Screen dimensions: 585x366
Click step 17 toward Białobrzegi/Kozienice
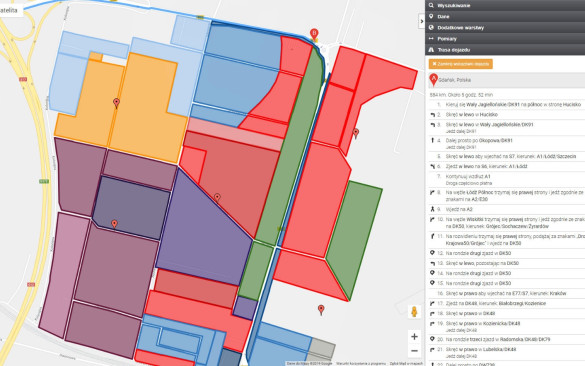[x=506, y=304]
